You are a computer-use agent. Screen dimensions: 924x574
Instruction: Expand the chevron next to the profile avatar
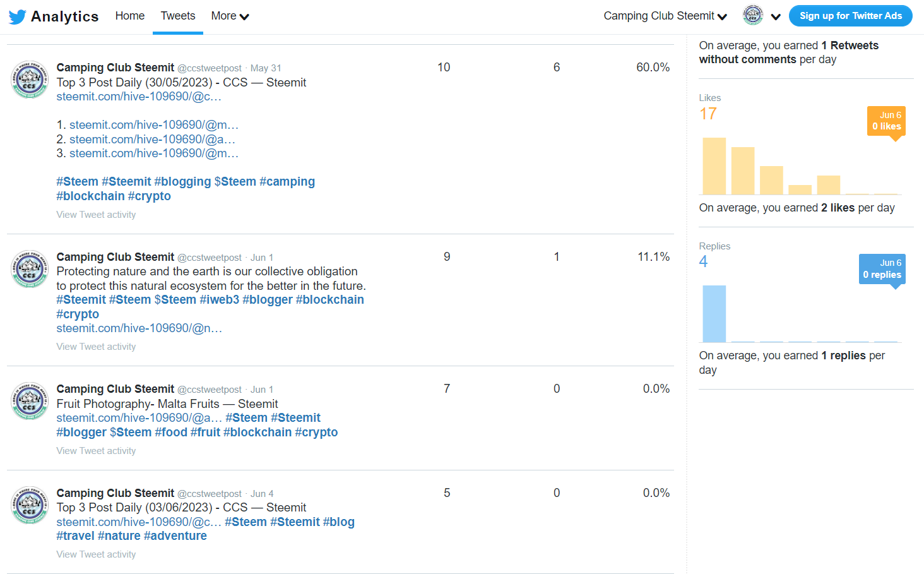776,17
